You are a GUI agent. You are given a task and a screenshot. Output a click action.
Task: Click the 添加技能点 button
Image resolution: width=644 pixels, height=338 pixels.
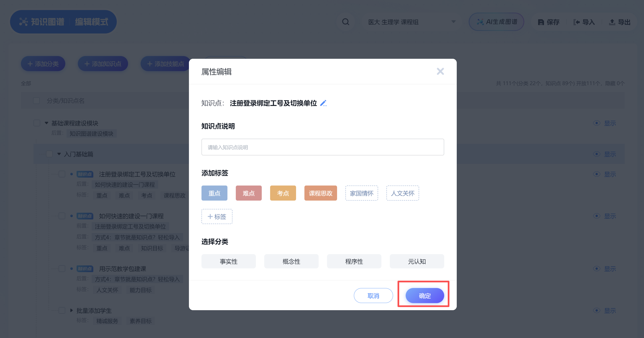tap(165, 64)
